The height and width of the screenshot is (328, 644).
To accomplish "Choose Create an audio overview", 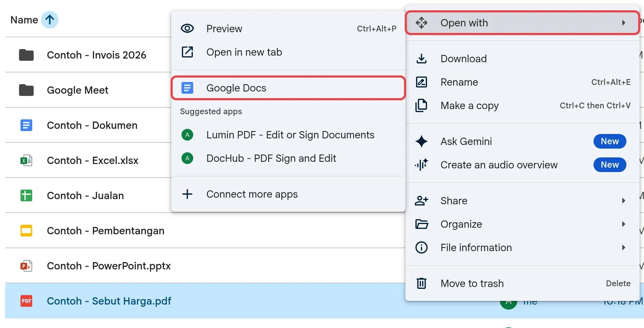I will tap(523, 165).
